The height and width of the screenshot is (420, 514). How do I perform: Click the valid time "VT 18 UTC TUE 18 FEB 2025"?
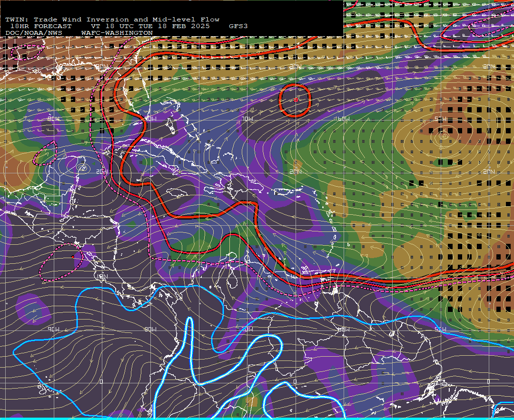pyautogui.click(x=150, y=26)
